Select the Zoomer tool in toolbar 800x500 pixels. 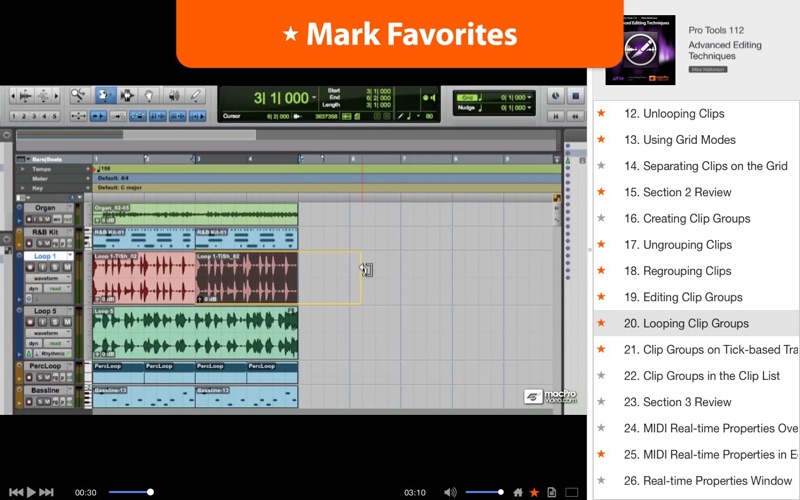click(x=79, y=95)
